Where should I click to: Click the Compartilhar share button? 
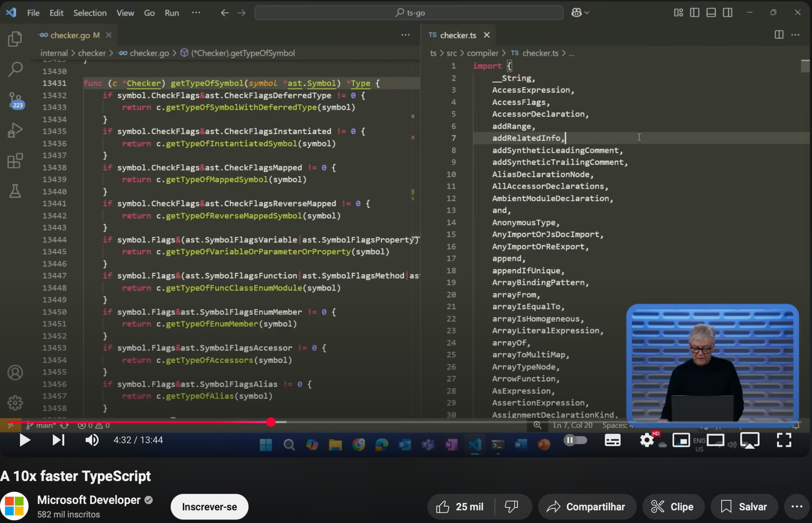pos(586,507)
